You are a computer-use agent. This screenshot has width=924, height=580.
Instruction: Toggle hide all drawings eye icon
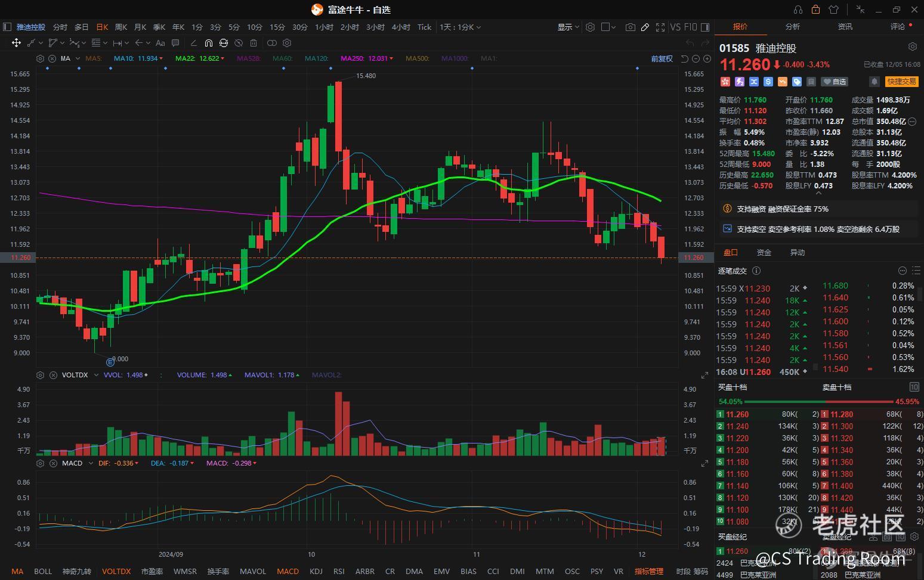[x=239, y=43]
